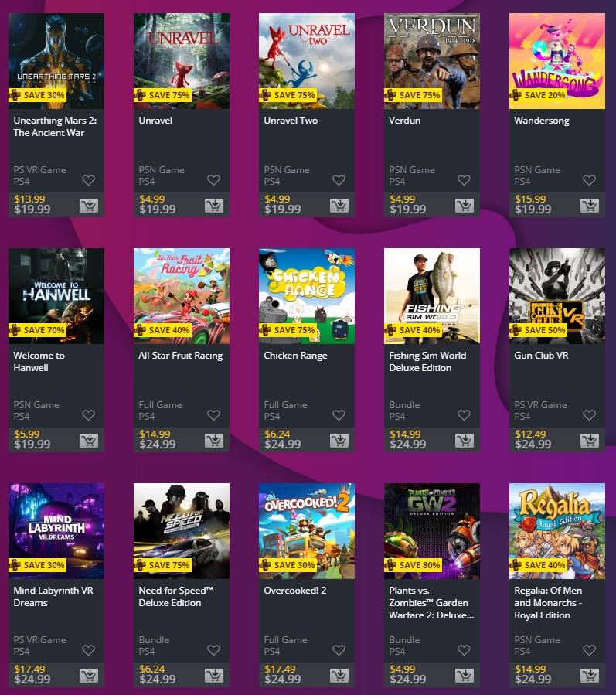Add Unravel Two to cart

coord(339,205)
